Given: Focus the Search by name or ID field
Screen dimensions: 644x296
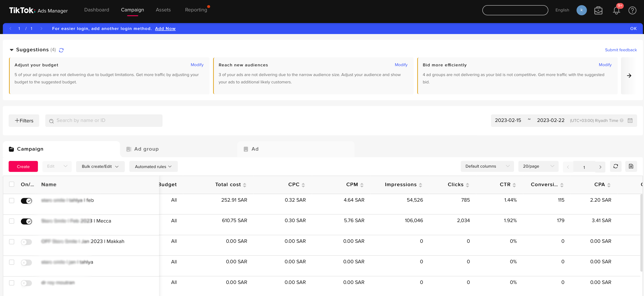Looking at the screenshot, I should 104,121.
